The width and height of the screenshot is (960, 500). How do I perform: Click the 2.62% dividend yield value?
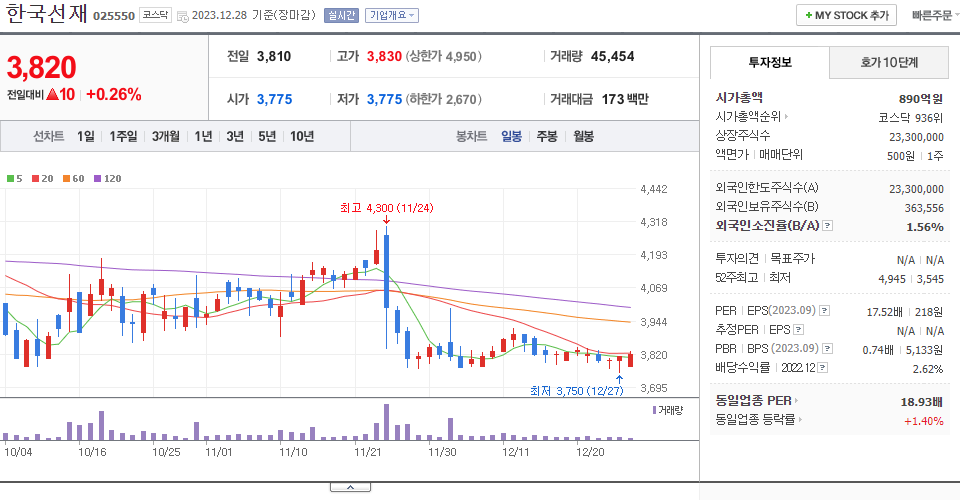click(928, 369)
